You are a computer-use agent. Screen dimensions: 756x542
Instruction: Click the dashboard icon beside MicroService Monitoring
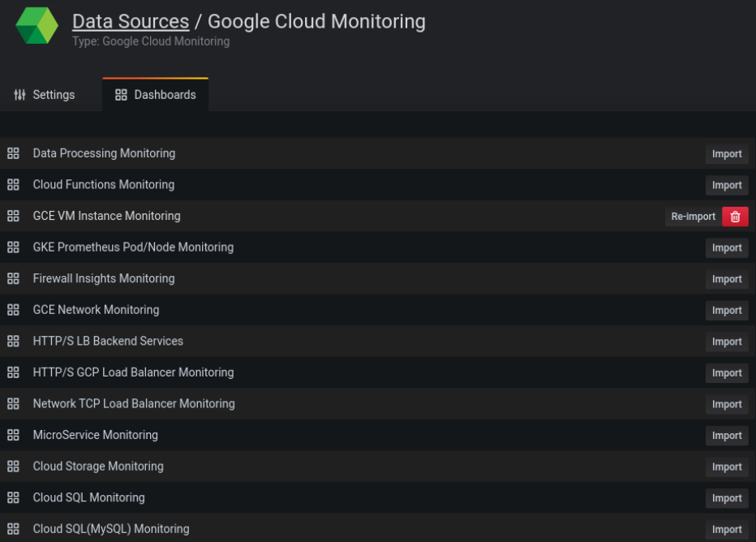tap(13, 435)
